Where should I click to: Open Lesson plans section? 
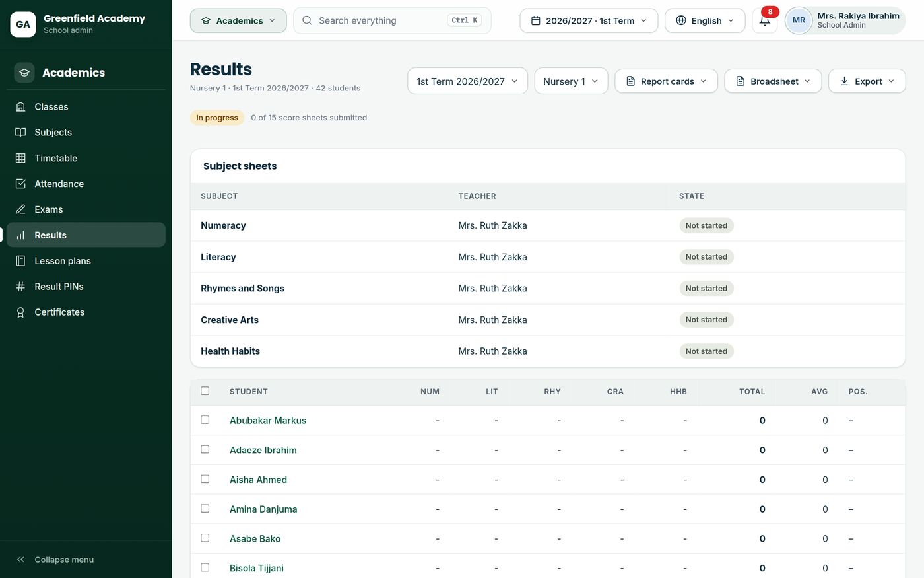tap(86, 261)
